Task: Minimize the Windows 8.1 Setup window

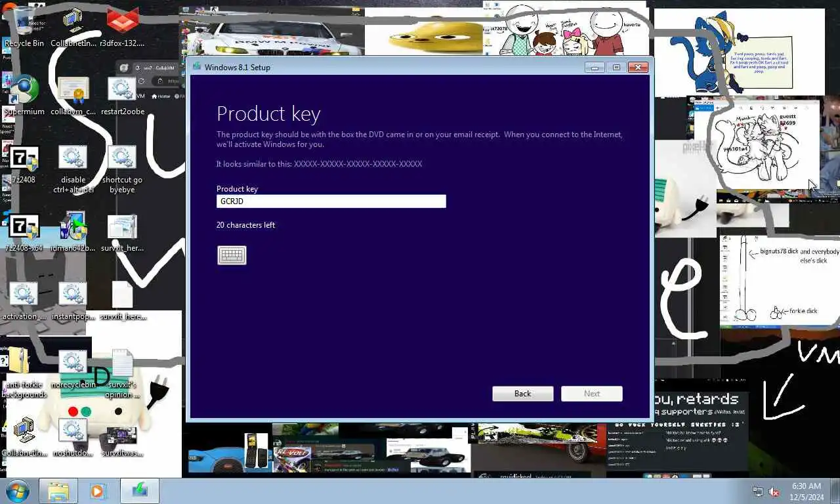Action: tap(595, 67)
